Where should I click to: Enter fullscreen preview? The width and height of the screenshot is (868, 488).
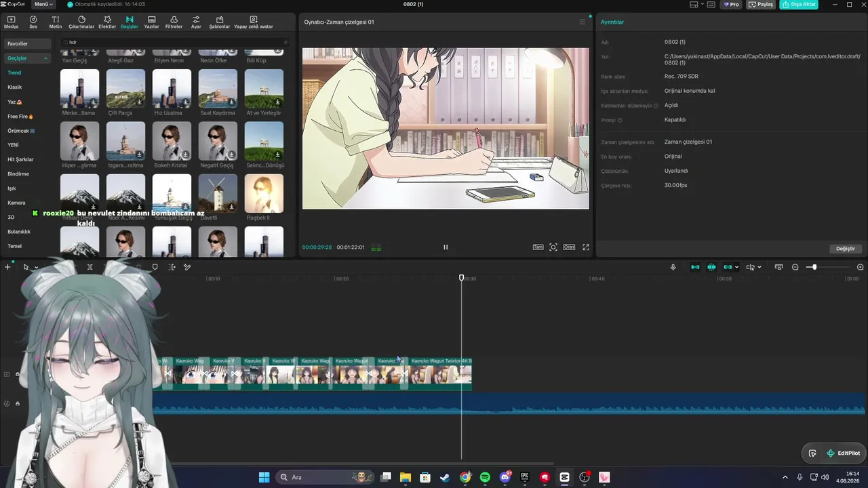586,247
